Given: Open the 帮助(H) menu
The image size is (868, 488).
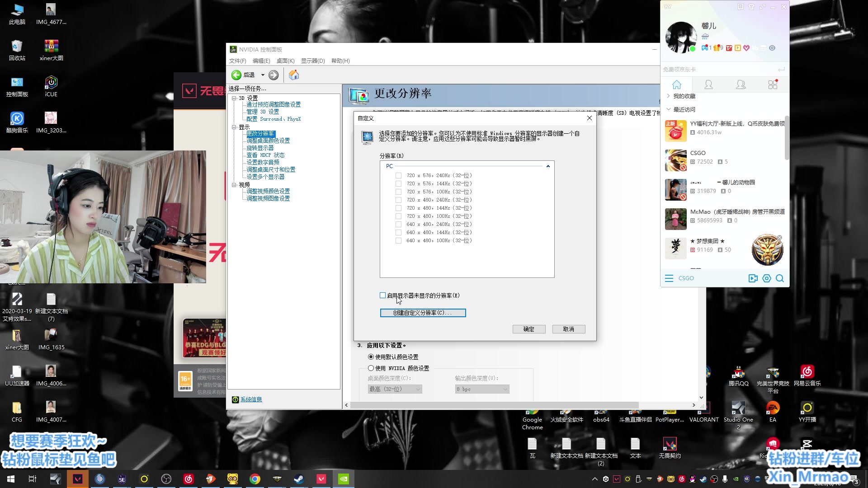Looking at the screenshot, I should click(340, 61).
